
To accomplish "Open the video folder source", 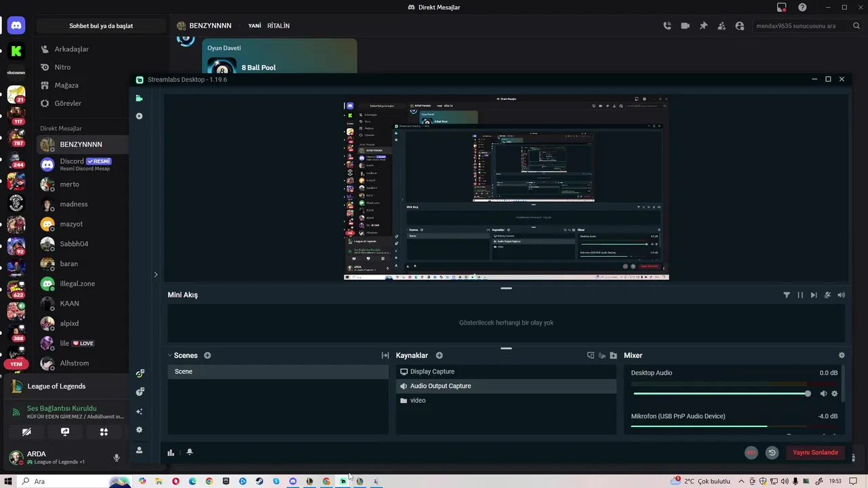I will (506, 401).
